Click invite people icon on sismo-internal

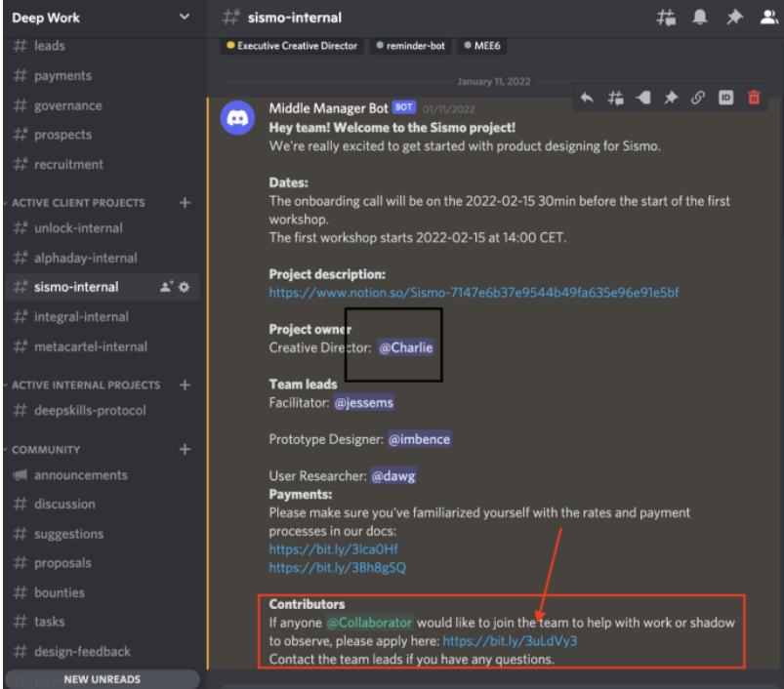(165, 287)
